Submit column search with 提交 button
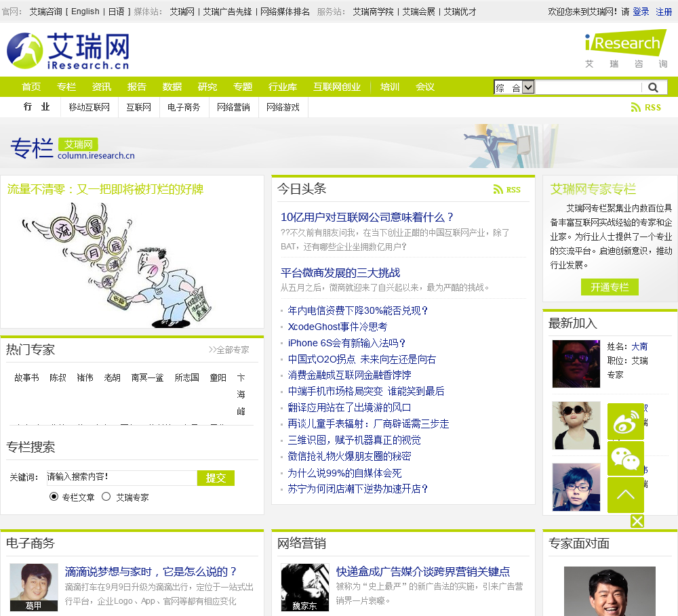 pyautogui.click(x=216, y=478)
